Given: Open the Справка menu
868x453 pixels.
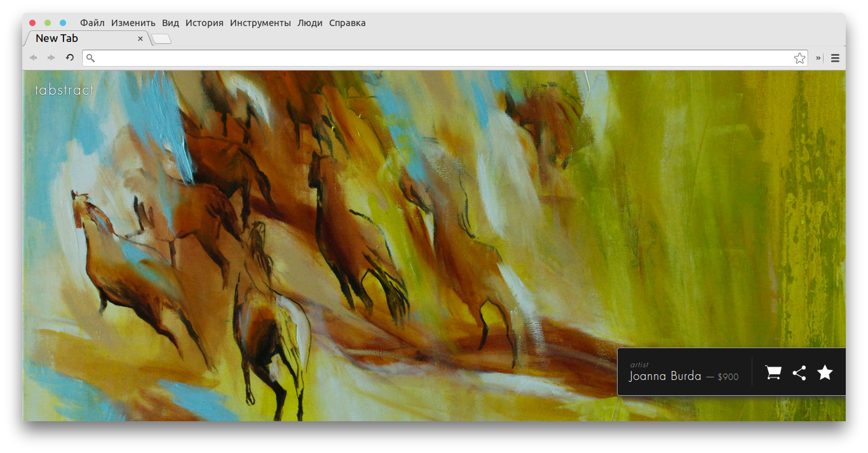Looking at the screenshot, I should [347, 23].
